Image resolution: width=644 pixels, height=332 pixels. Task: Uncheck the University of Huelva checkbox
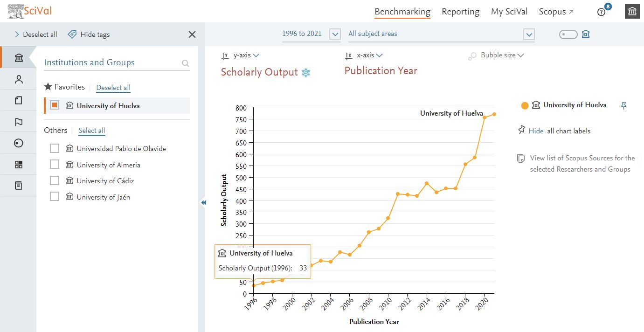[55, 105]
